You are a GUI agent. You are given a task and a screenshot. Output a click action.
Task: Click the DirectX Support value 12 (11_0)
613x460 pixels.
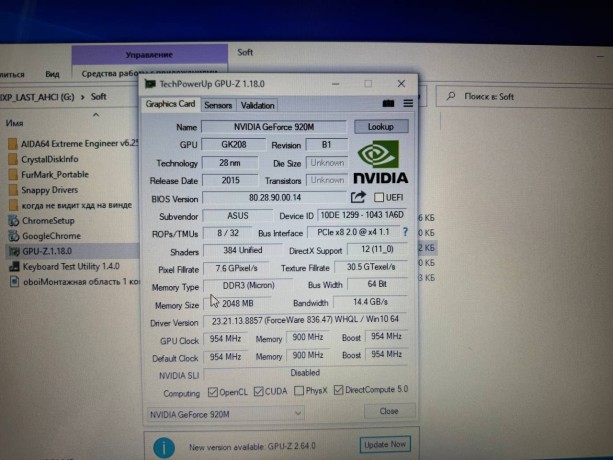377,249
